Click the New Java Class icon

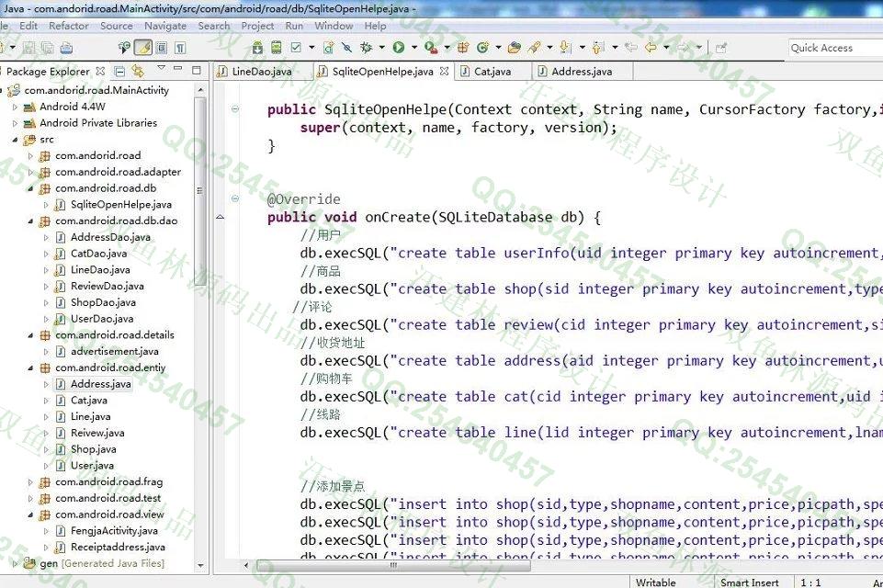(482, 48)
